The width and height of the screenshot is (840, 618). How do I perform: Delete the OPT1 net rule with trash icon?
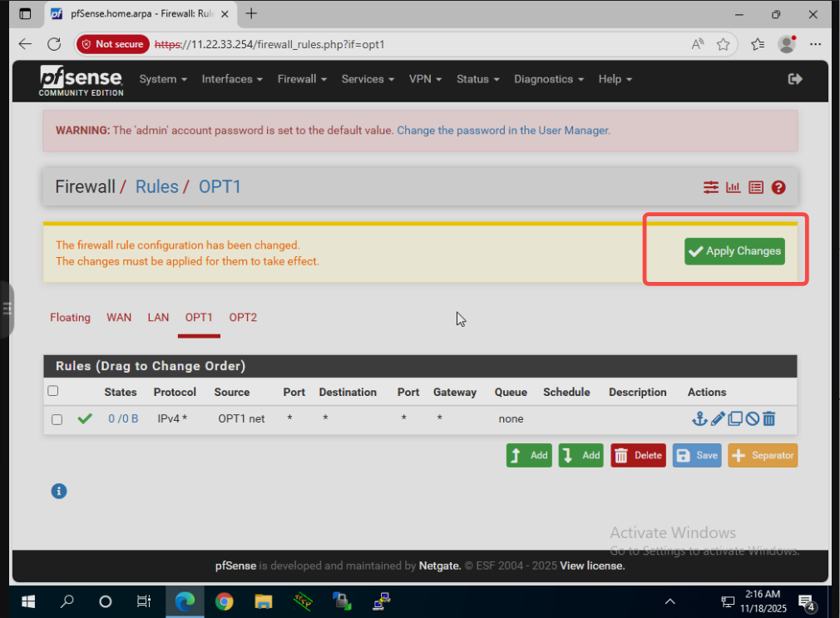768,418
